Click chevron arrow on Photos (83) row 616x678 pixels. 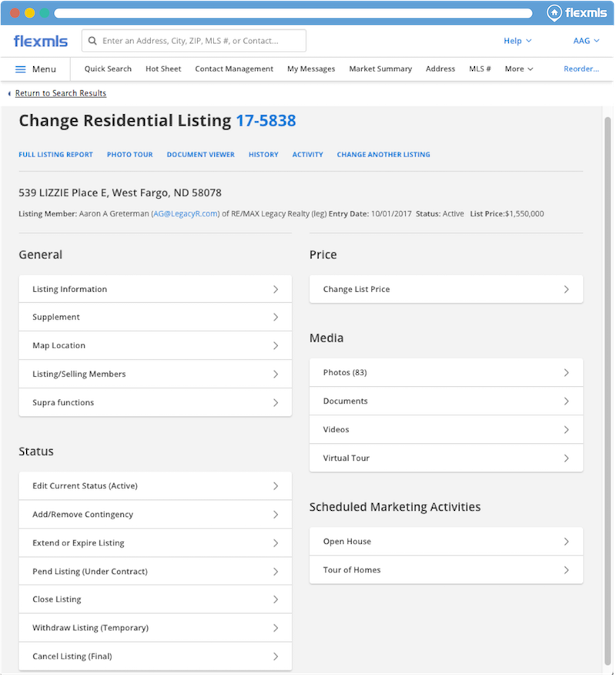[566, 373]
